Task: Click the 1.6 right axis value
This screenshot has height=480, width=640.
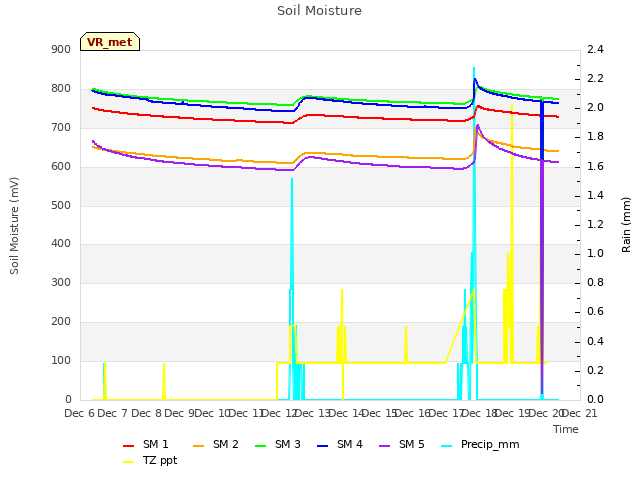Action: tap(596, 166)
